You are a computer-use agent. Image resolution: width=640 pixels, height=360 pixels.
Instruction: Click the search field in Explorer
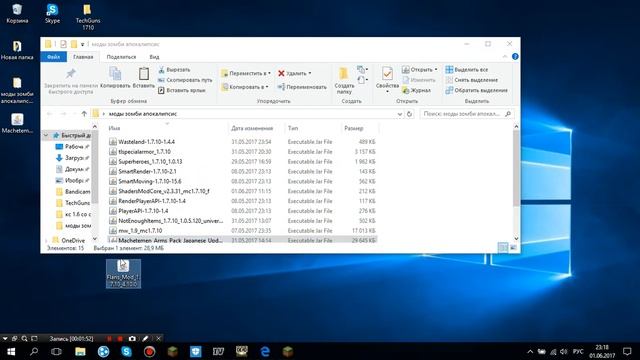pyautogui.click(x=467, y=114)
